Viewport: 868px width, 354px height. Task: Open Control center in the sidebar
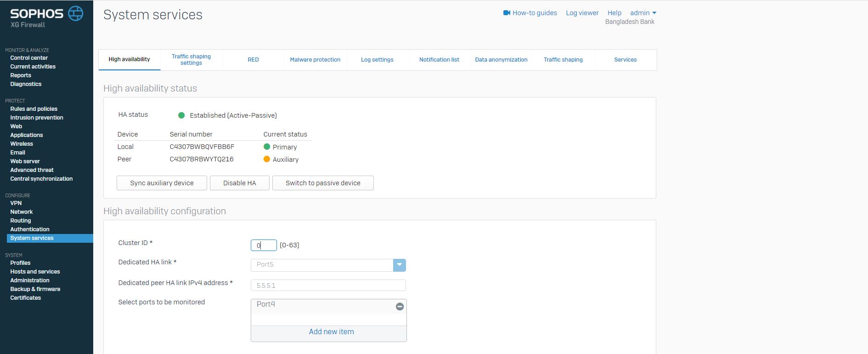click(29, 58)
